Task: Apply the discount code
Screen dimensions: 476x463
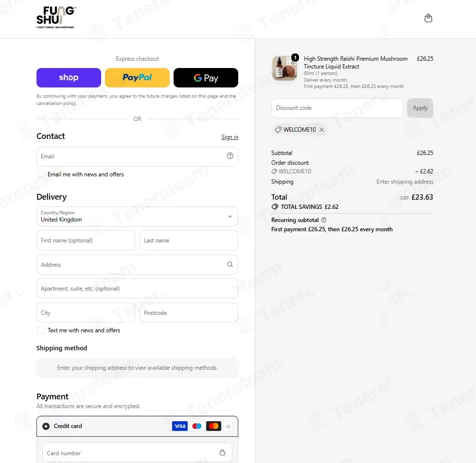Action: pos(420,108)
